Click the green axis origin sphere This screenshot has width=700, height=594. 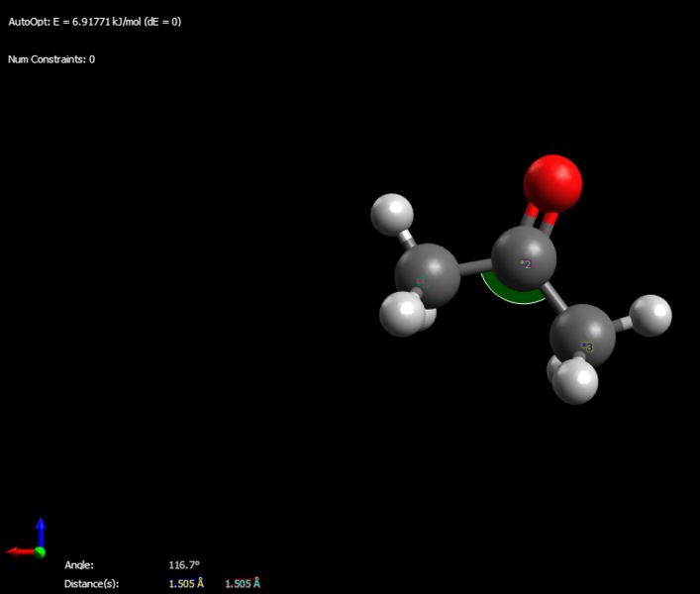(40, 552)
